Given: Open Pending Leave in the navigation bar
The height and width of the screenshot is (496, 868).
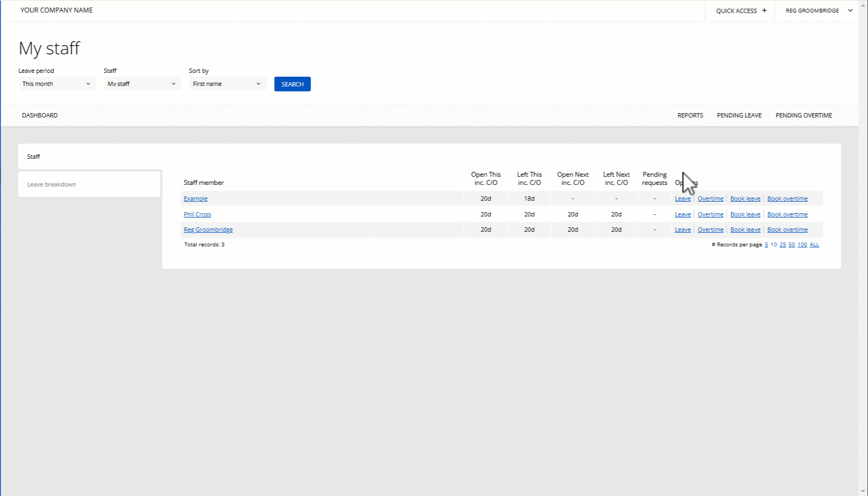Looking at the screenshot, I should pos(739,115).
